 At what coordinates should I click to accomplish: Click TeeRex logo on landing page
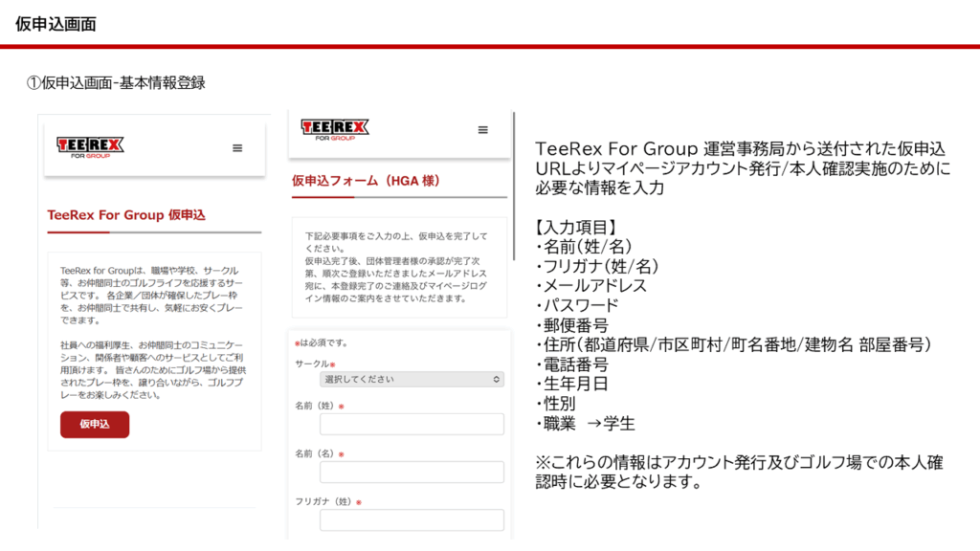coord(90,147)
